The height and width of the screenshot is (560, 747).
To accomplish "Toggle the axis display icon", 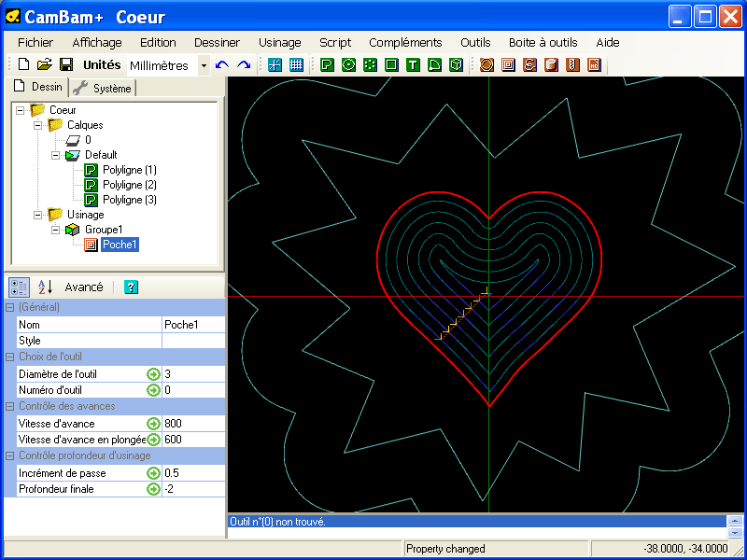I will tap(275, 64).
